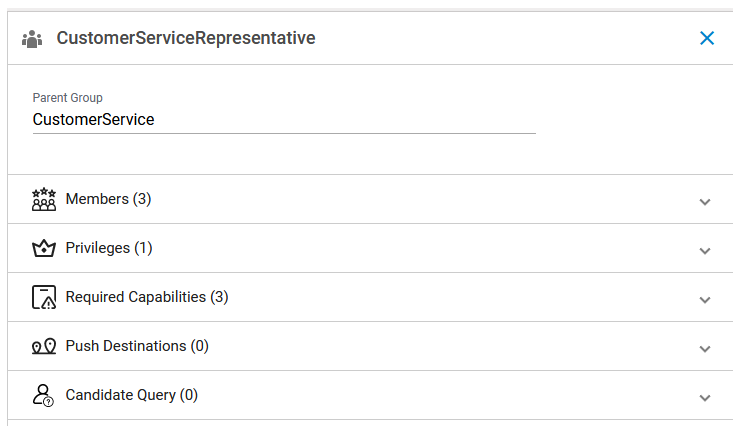The width and height of the screenshot is (753, 440).
Task: Click the Push Destinations (0) label
Action: 137,346
